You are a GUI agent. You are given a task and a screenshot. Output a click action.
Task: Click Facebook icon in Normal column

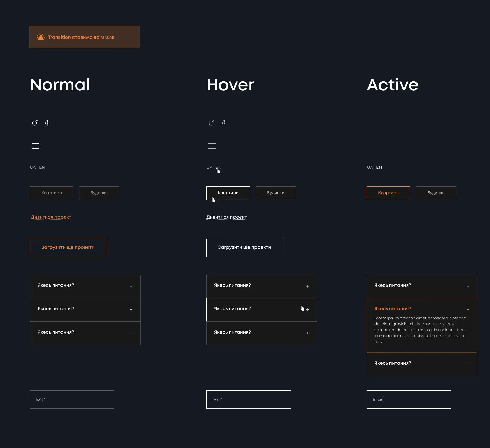(x=47, y=123)
